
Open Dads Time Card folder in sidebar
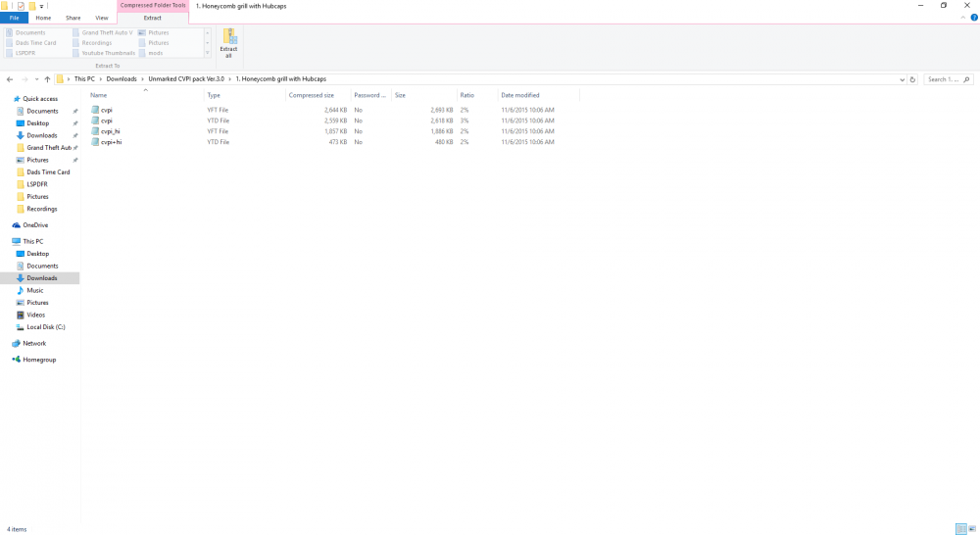(48, 171)
